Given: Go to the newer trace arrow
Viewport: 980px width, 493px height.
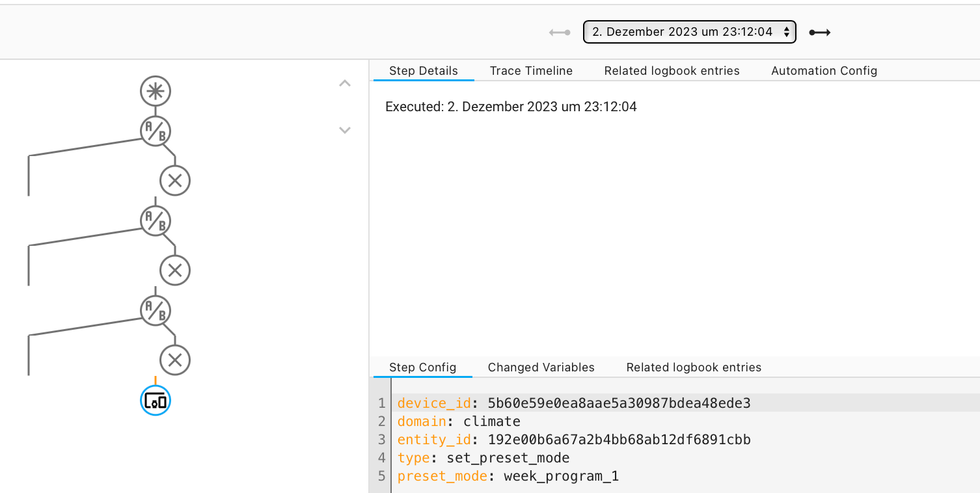Looking at the screenshot, I should 820,33.
